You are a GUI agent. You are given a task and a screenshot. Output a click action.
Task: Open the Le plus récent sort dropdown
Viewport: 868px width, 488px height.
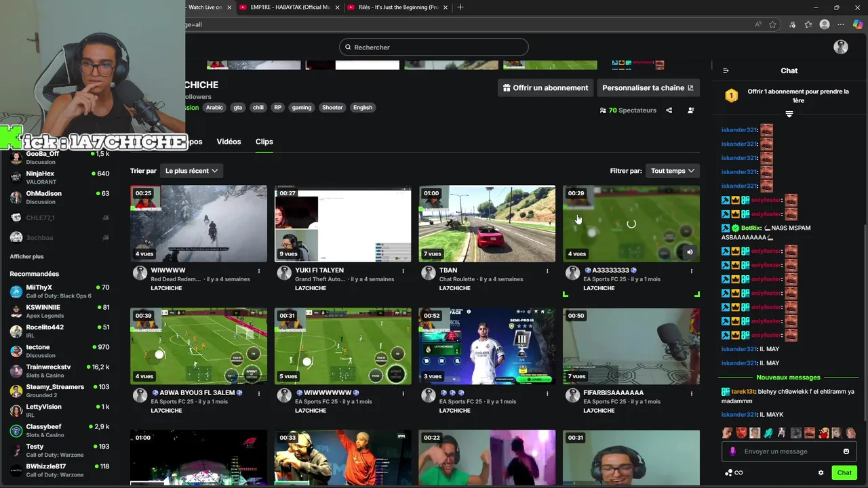point(192,171)
